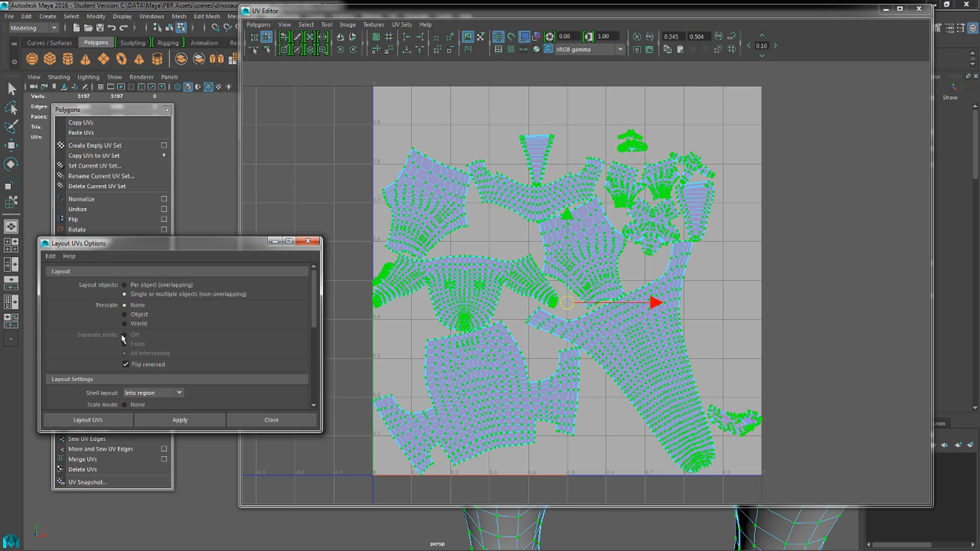
Task: Select Per object (overlapping) radio option
Action: tap(125, 285)
